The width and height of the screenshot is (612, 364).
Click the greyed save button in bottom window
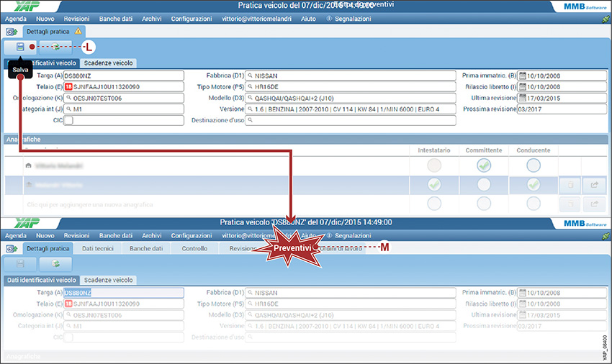[20, 264]
